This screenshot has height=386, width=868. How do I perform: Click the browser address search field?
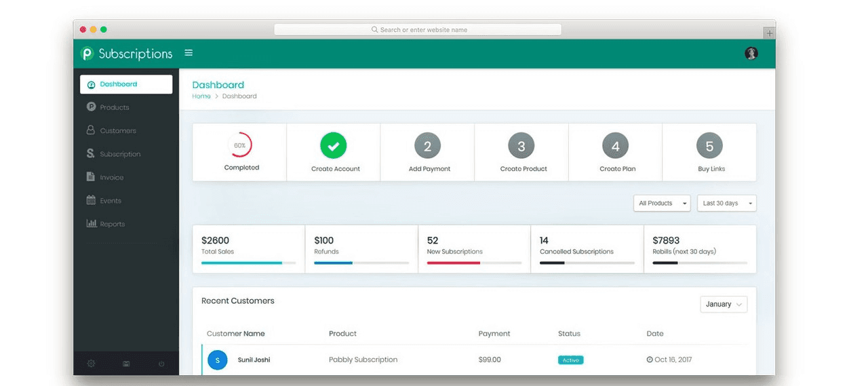418,30
